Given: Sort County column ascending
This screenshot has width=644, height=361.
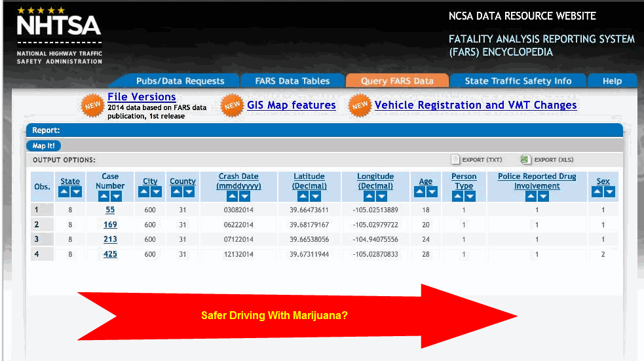Looking at the screenshot, I should pyautogui.click(x=177, y=192).
